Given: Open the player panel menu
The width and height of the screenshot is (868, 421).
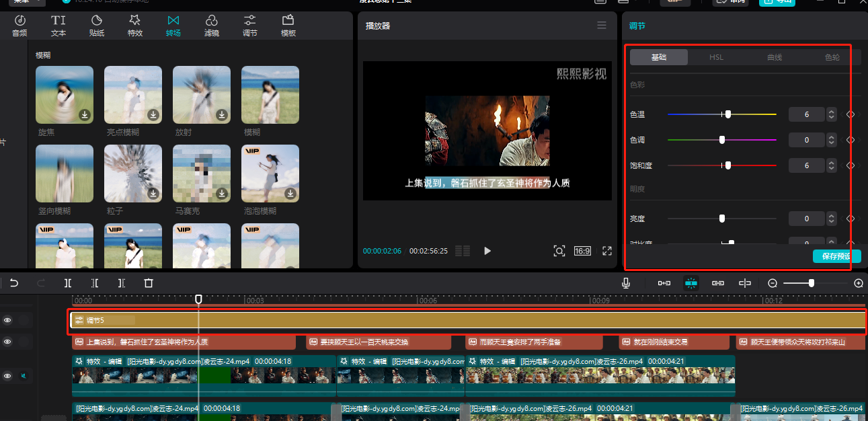Looking at the screenshot, I should 602,26.
